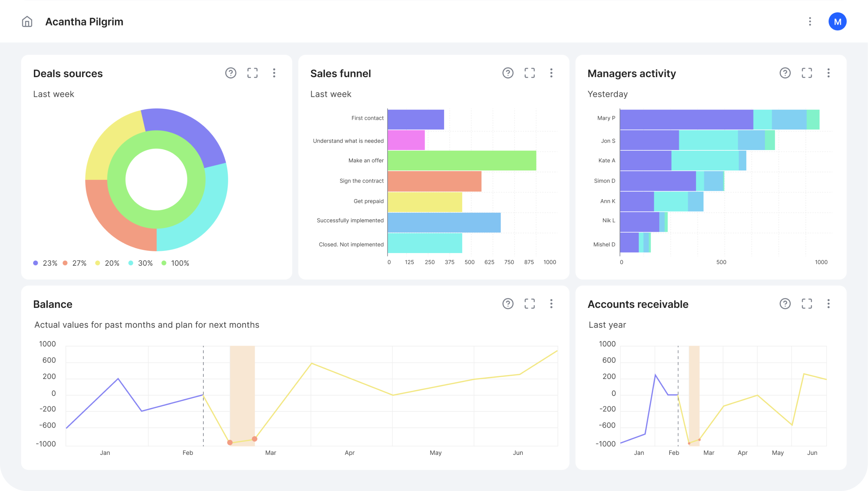Toggle the 30% legend item
Screen dimensions: 868x491
pyautogui.click(x=141, y=263)
